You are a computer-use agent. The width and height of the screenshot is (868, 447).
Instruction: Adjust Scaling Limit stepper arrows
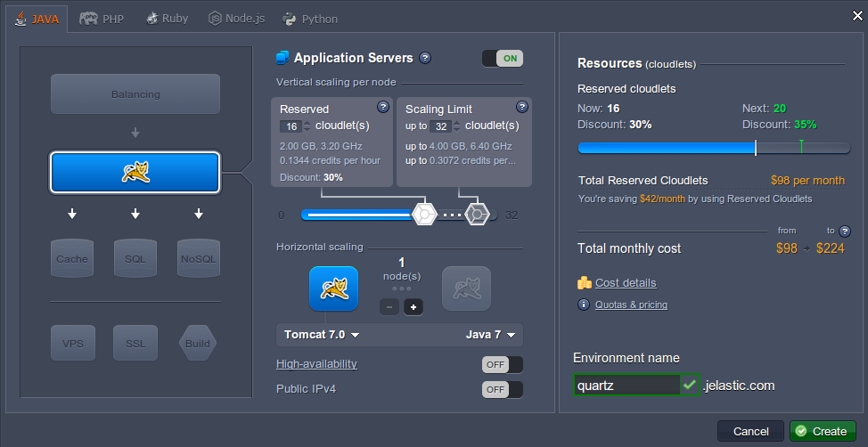[456, 126]
